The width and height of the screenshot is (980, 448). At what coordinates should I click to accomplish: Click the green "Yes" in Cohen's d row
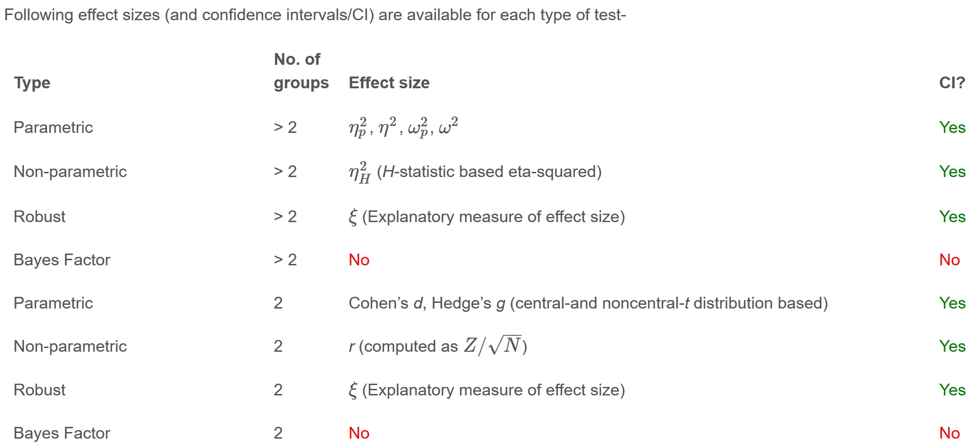click(x=952, y=303)
